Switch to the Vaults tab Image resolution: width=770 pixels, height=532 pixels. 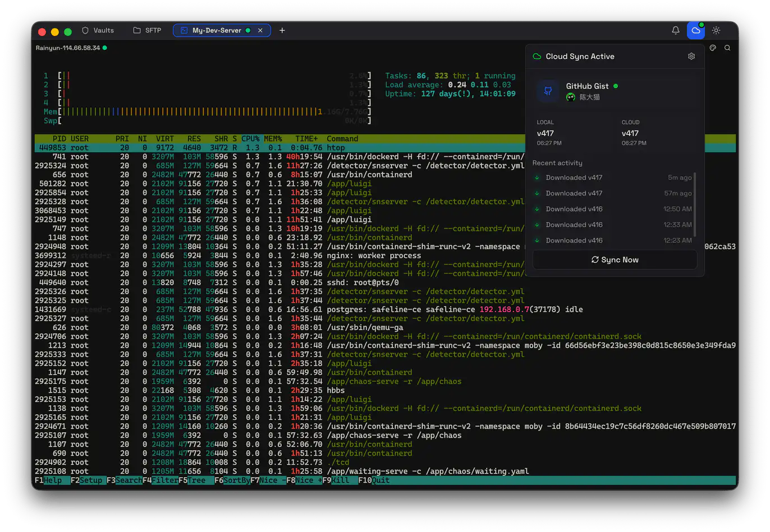(x=98, y=30)
